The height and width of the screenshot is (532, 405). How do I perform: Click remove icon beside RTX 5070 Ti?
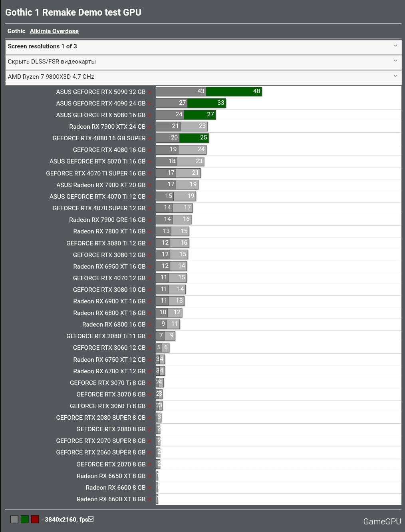(150, 161)
